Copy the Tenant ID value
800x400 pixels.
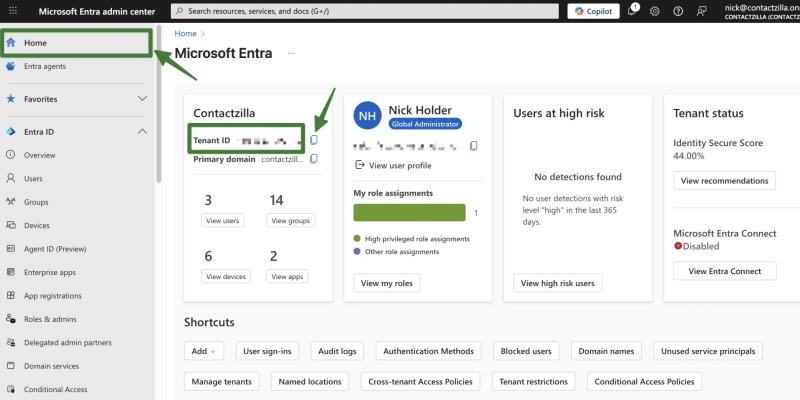(x=314, y=139)
